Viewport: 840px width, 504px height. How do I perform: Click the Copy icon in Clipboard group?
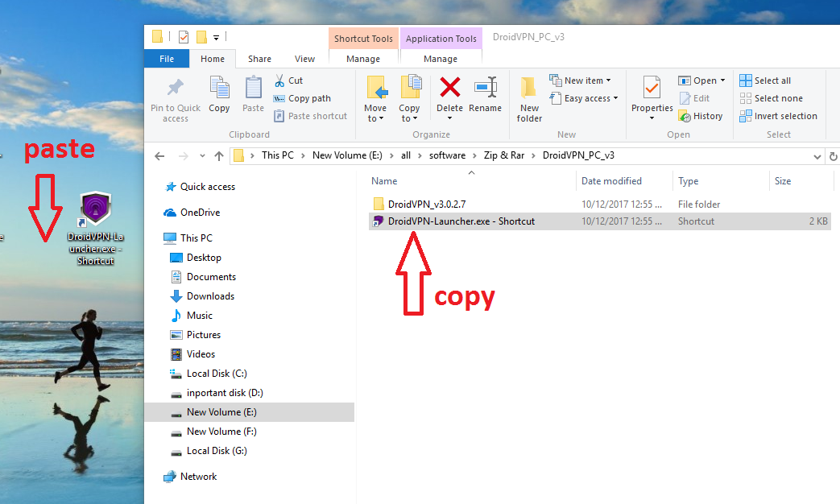(x=219, y=87)
